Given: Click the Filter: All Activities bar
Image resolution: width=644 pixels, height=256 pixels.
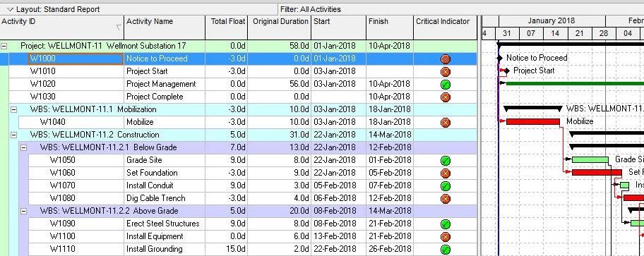Looking at the screenshot, I should tap(460, 9).
